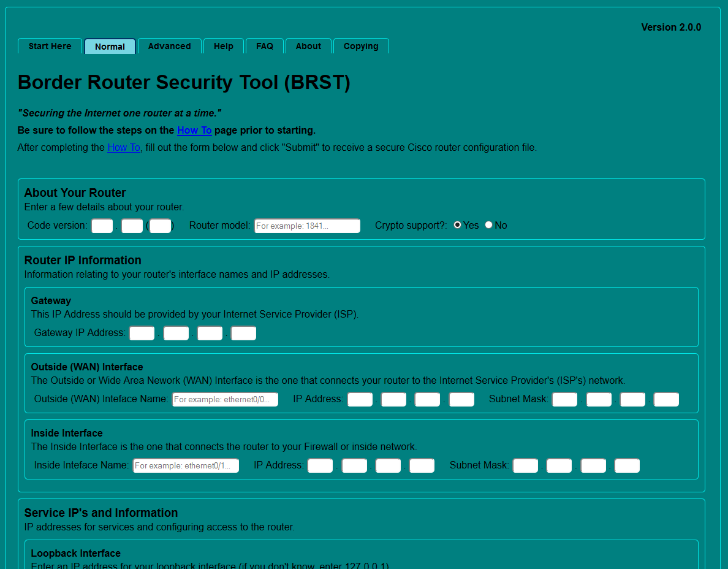Click the How To link in the instructions sentence
728x569 pixels.
[x=124, y=147]
